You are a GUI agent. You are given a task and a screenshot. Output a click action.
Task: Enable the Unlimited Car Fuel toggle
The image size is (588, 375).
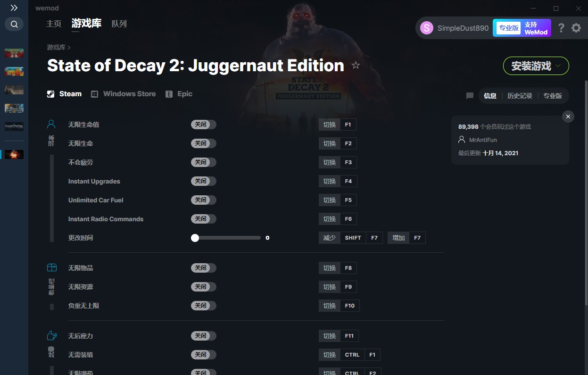pos(204,200)
